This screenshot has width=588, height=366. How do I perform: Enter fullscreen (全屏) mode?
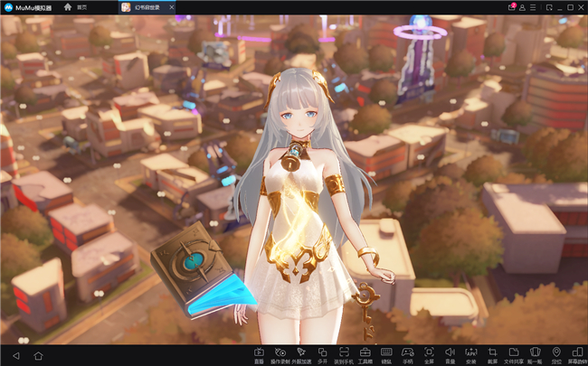click(x=429, y=354)
